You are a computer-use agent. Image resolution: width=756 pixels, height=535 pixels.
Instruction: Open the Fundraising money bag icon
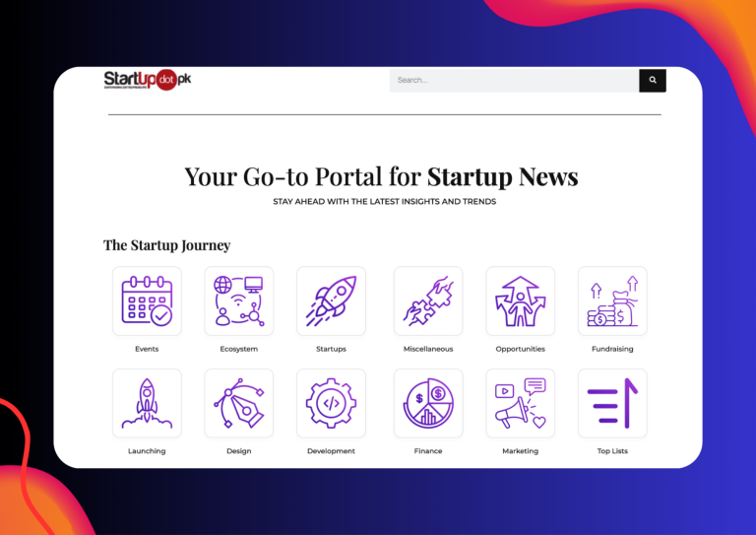[612, 301]
